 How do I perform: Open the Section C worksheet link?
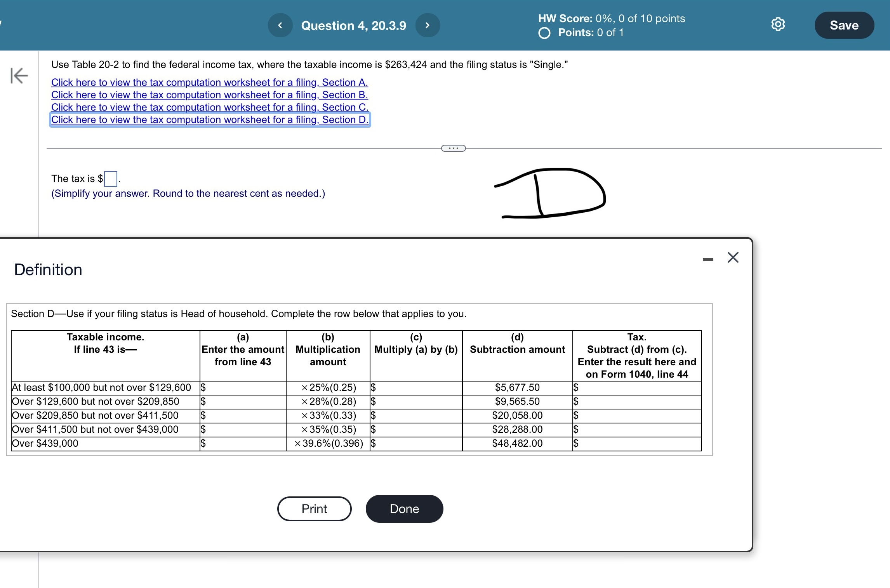(209, 107)
